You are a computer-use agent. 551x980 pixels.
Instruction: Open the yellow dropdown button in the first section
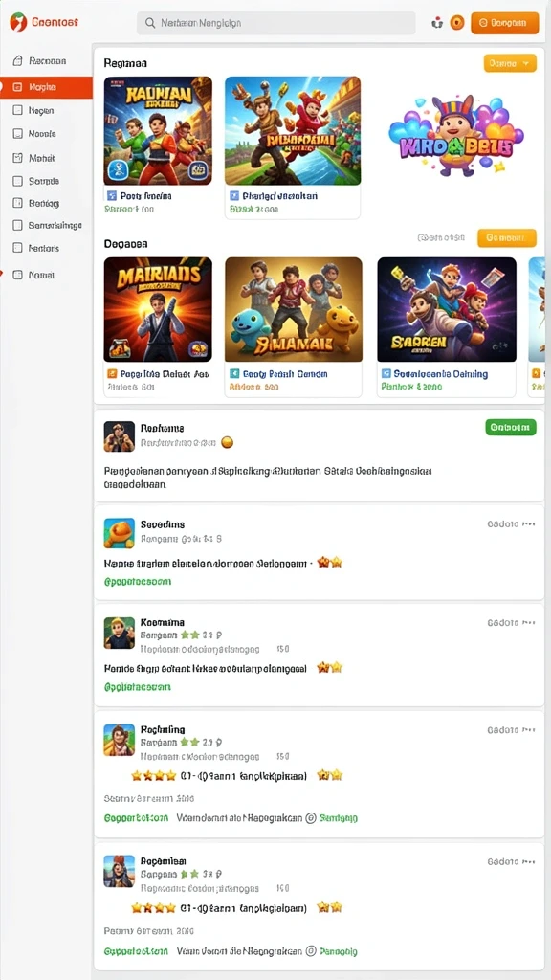pos(510,63)
